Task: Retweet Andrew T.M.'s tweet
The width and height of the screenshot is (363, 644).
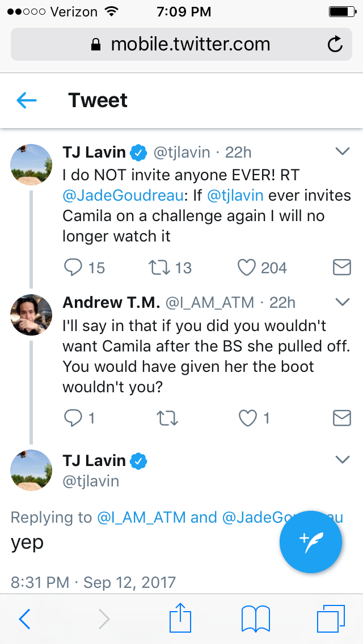Action: point(167,418)
